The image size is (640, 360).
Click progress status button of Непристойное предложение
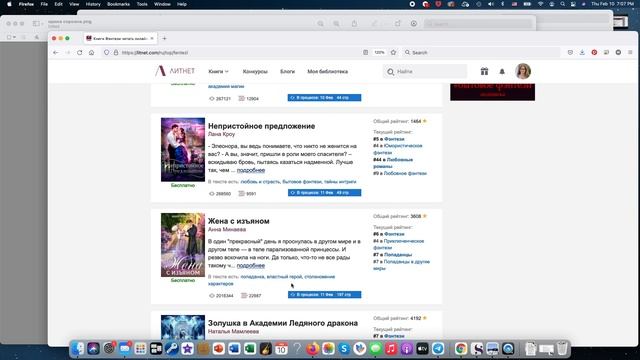[x=324, y=193]
